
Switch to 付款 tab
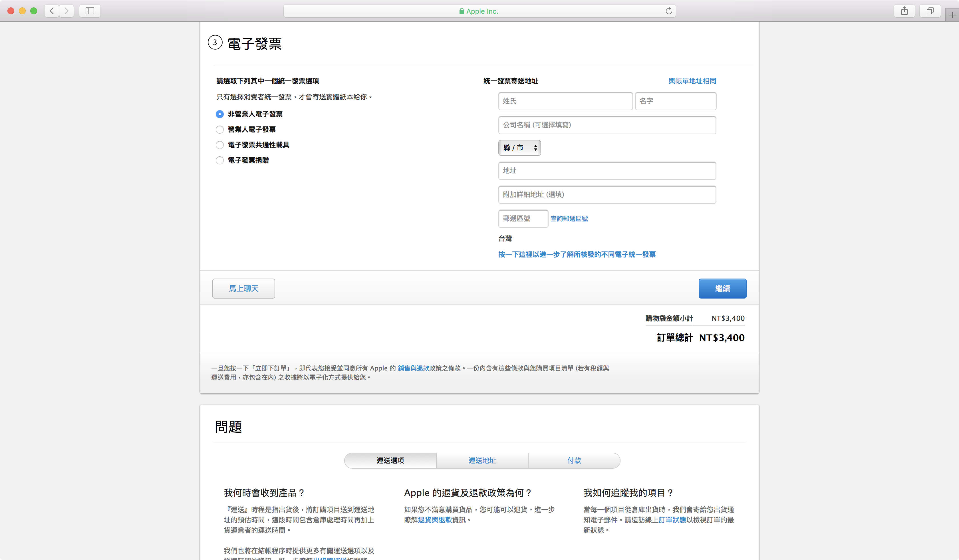coord(574,460)
